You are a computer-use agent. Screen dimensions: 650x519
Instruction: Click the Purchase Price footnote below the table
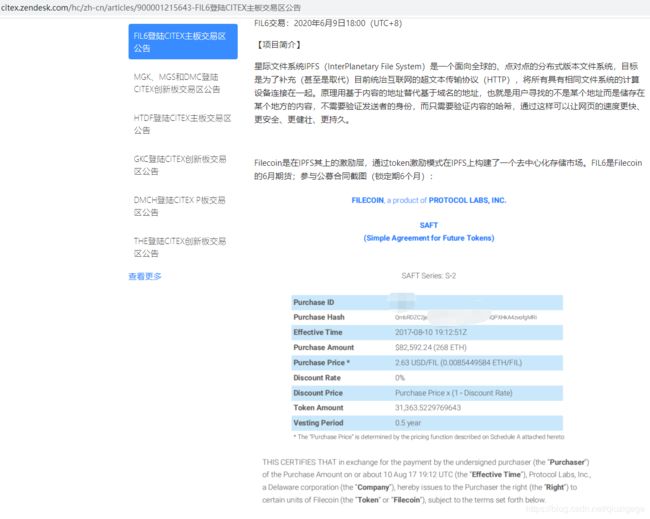(x=429, y=437)
